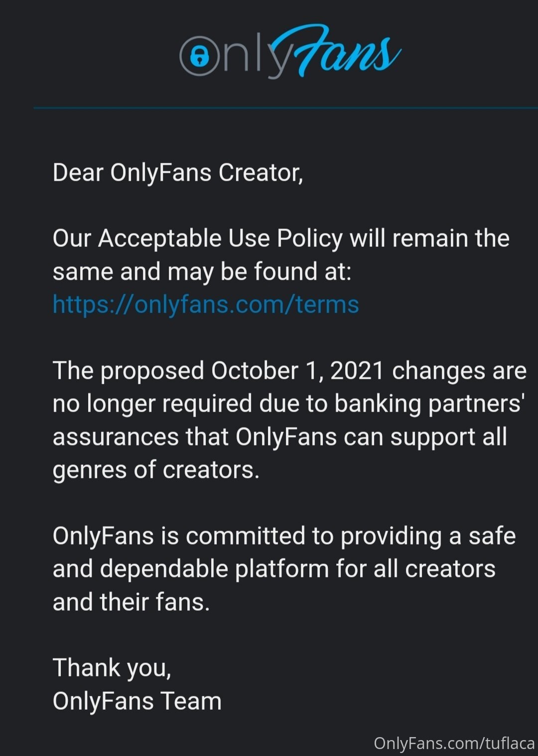Image resolution: width=538 pixels, height=756 pixels.
Task: Click the line starting "assurances that OnlyFans"
Action: 280,437
